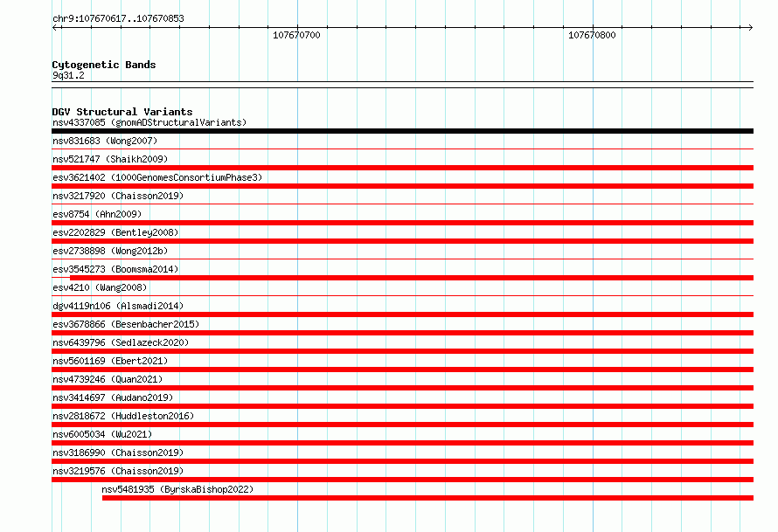Open variant nsv3219576 (Chaisson2019)
This screenshot has height=532, width=778.
click(x=118, y=471)
